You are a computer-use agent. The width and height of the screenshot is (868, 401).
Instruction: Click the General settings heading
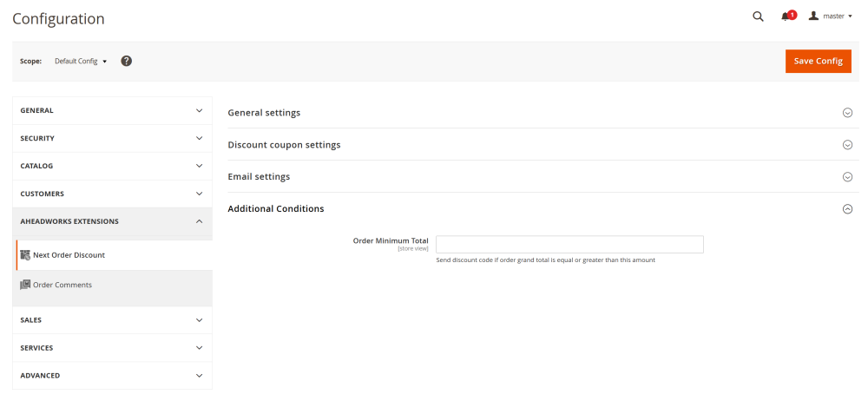tap(264, 113)
